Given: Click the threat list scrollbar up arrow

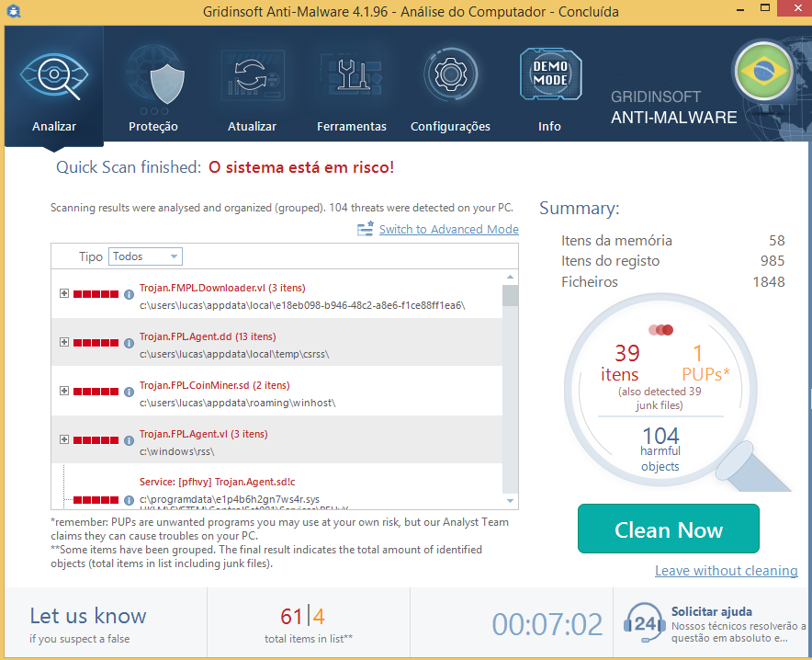Looking at the screenshot, I should click(x=510, y=278).
